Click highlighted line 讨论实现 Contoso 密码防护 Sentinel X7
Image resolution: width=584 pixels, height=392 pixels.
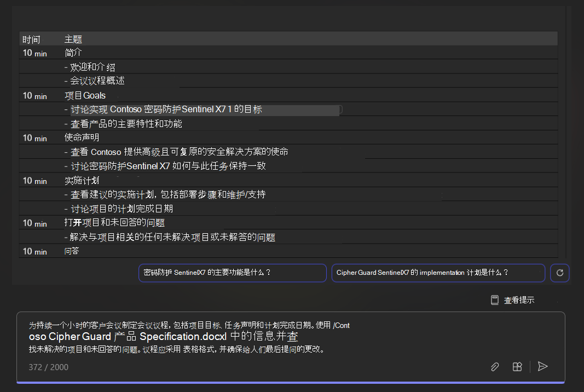(x=166, y=109)
